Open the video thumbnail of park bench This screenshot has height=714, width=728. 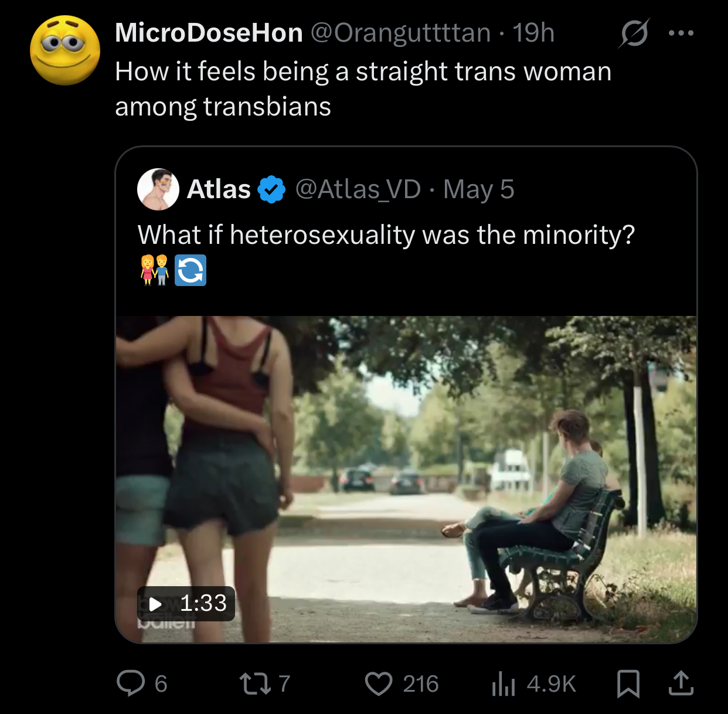[406, 480]
